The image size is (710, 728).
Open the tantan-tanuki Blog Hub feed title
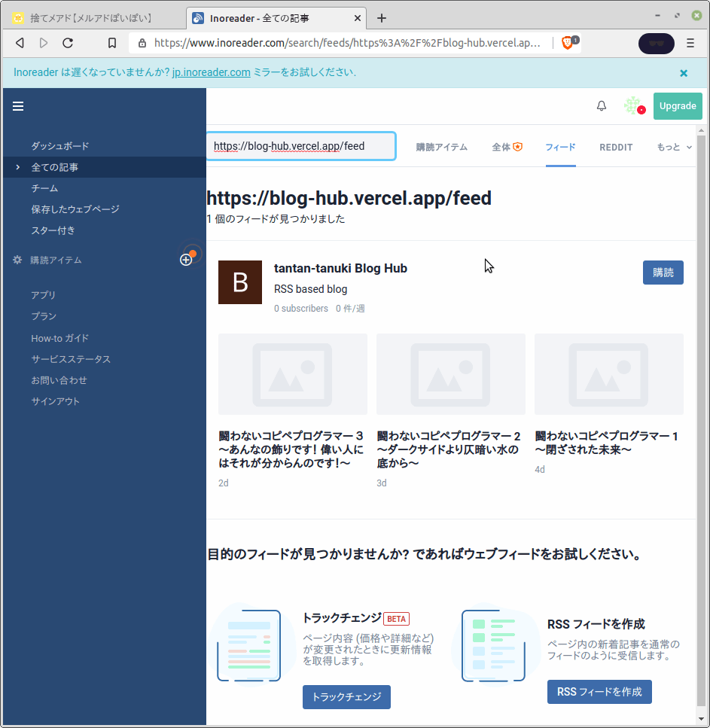(340, 268)
